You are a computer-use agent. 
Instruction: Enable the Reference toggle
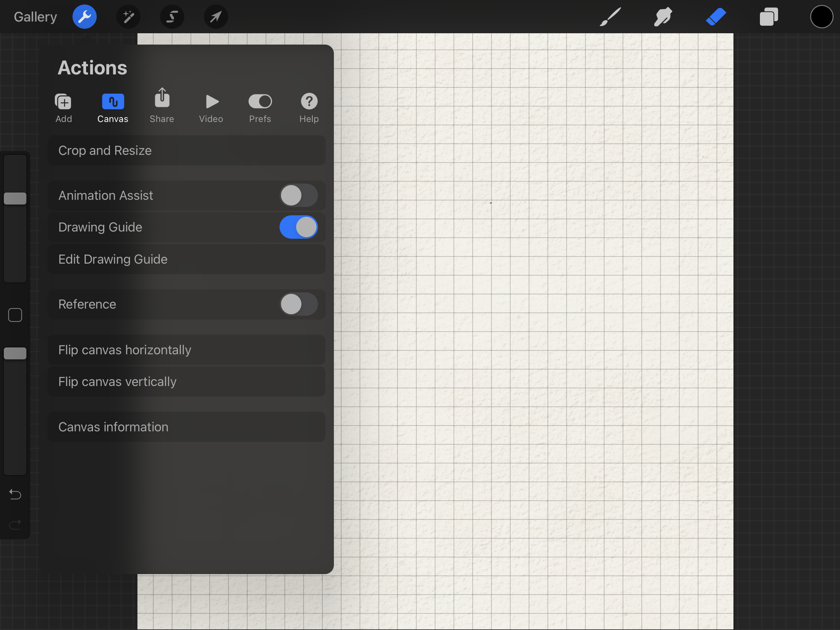point(298,304)
